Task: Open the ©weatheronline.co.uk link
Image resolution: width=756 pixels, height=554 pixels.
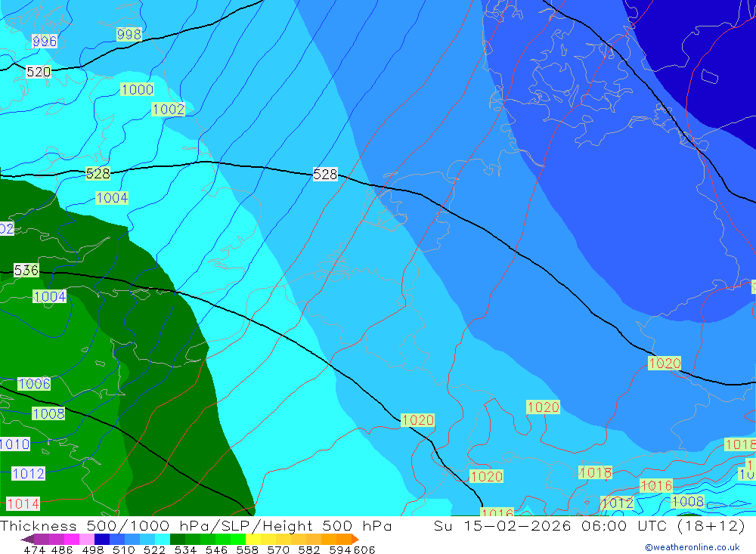Action: coord(692,547)
